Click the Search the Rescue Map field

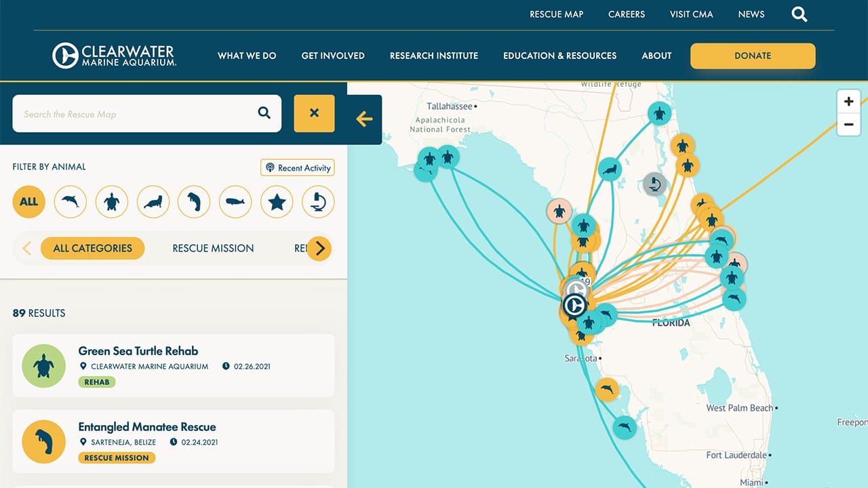tap(136, 113)
